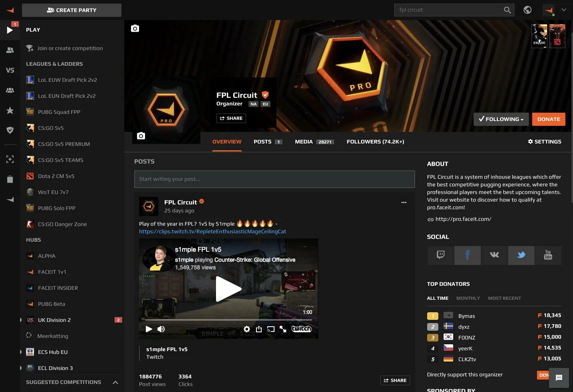Open the FACEIT 1v1 hub
The width and height of the screenshot is (573, 392).
(52, 272)
